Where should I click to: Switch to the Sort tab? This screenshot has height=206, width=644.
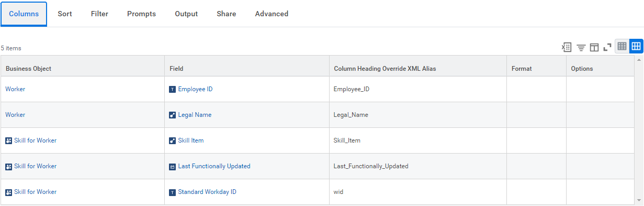click(65, 14)
